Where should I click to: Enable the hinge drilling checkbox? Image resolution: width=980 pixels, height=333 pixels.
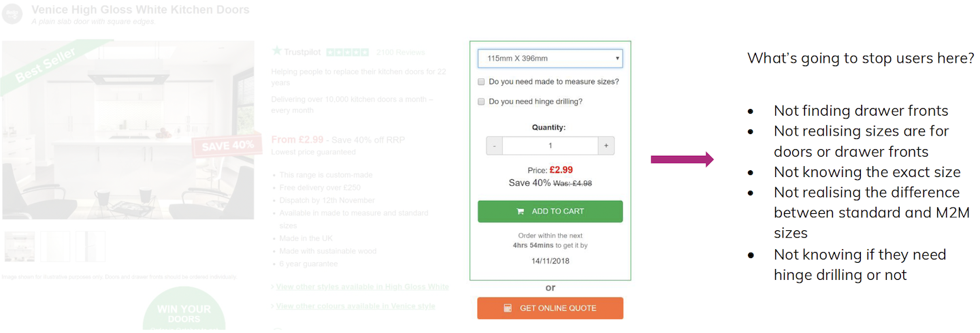481,101
